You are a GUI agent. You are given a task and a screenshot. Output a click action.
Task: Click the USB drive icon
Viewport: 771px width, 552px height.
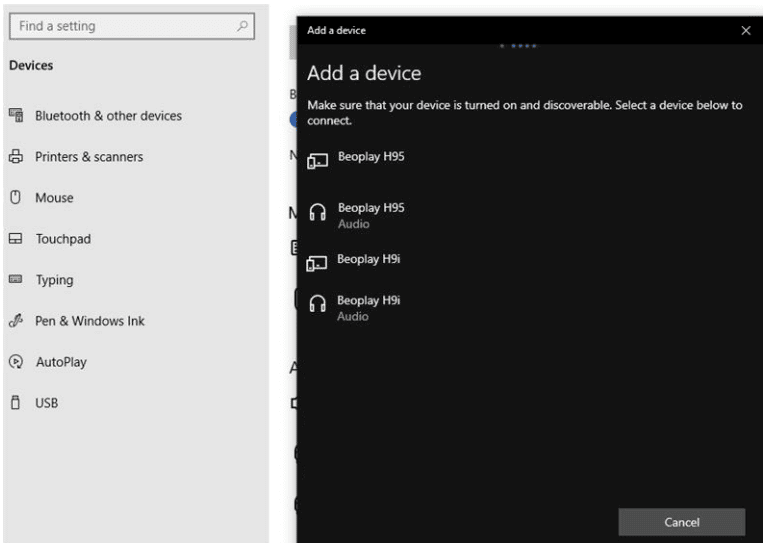[x=16, y=403]
